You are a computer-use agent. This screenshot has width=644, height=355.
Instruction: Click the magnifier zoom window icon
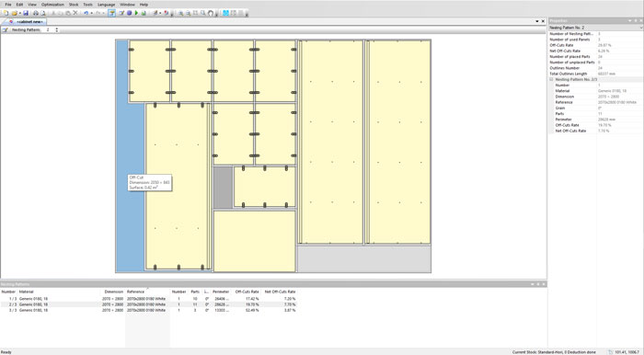(x=203, y=13)
